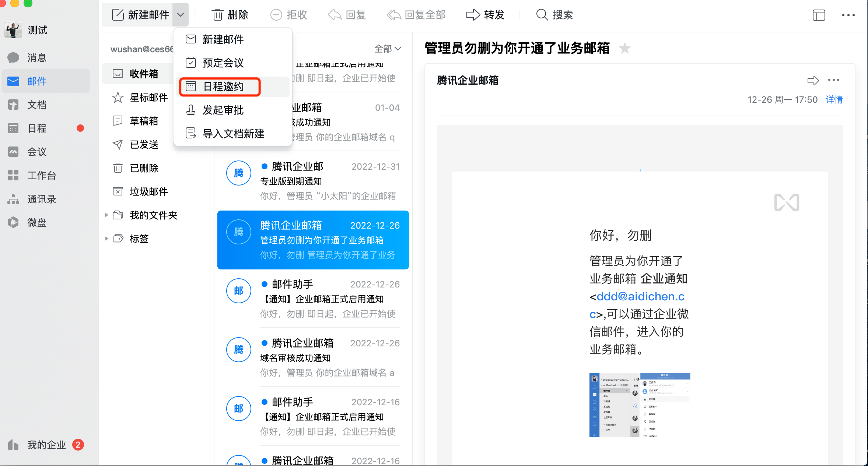Expand the 标签 tree arrow
868x466 pixels.
coord(106,239)
